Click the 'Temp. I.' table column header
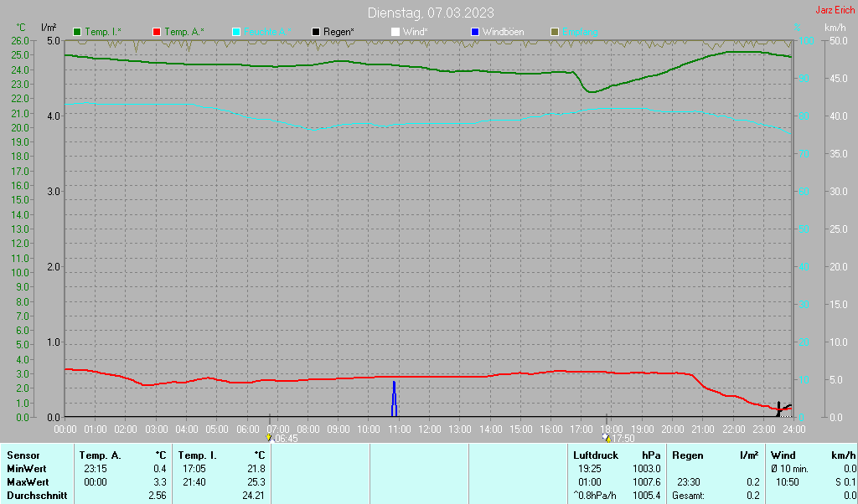Viewport: 858px width, 504px height. click(x=197, y=455)
